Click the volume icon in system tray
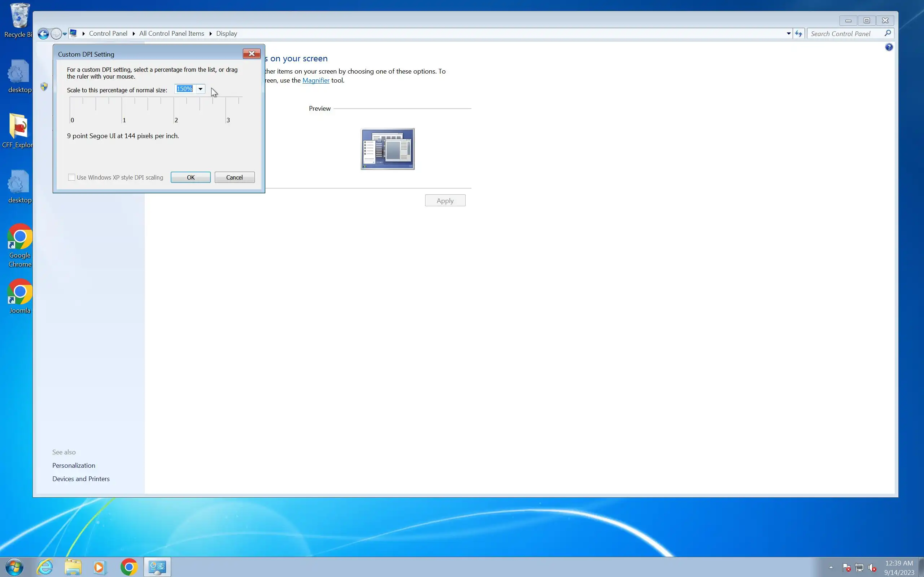The height and width of the screenshot is (577, 924). point(872,568)
